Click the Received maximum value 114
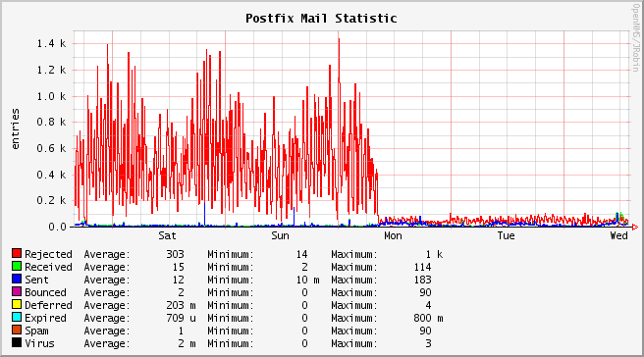Viewport: 644px width, 357px height. pos(422,267)
